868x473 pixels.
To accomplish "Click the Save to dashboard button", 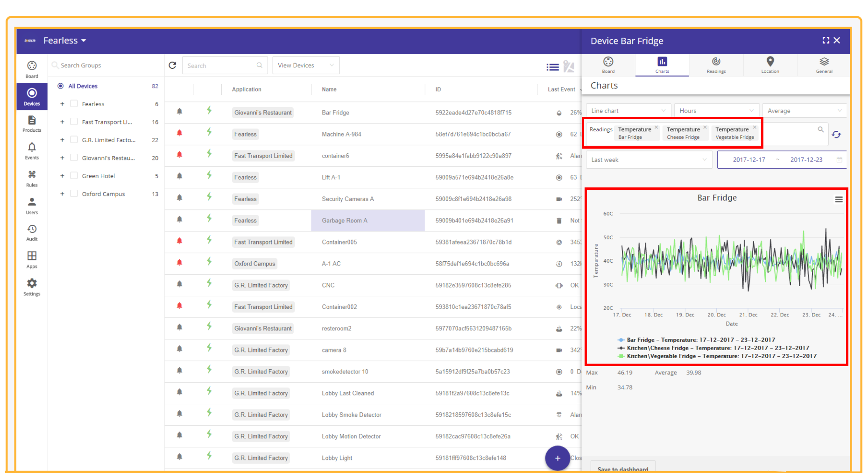I will pos(623,467).
